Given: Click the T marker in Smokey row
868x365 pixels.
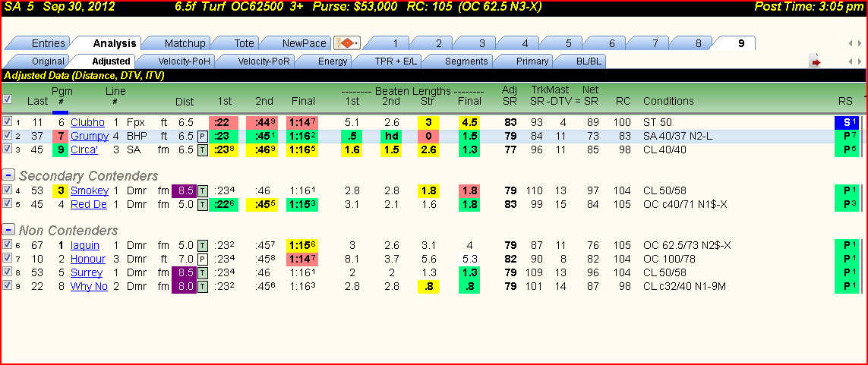Looking at the screenshot, I should (203, 190).
